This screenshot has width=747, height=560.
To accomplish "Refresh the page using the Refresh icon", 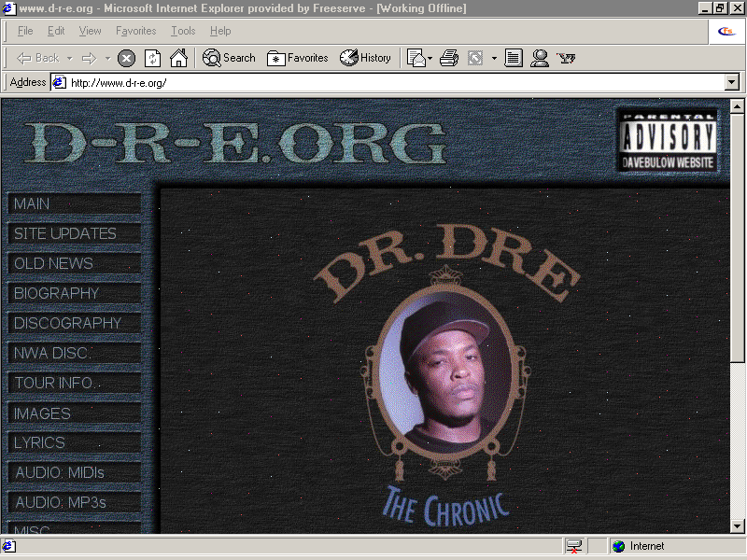I will coord(152,58).
